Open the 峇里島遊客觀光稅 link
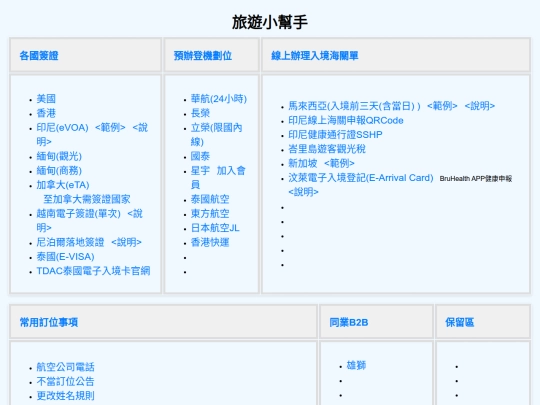Screen dimensions: 540x405 pos(327,149)
